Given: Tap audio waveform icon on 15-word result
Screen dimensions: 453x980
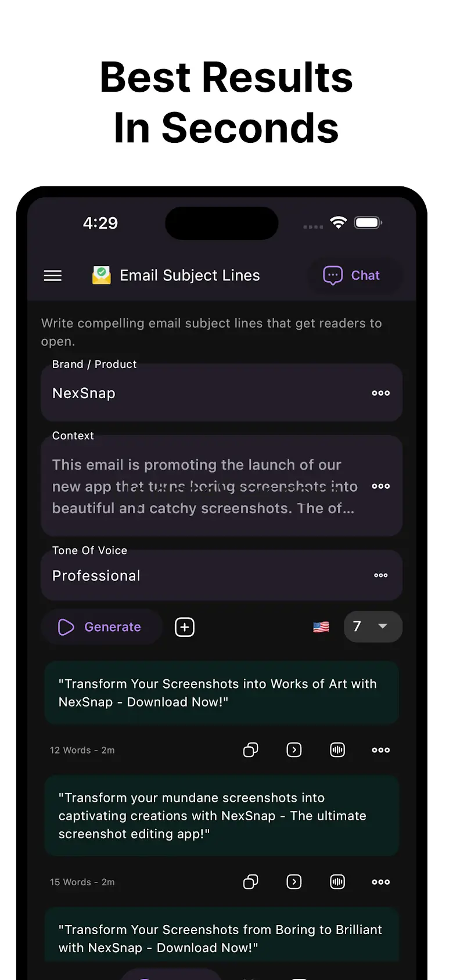Looking at the screenshot, I should click(x=337, y=882).
